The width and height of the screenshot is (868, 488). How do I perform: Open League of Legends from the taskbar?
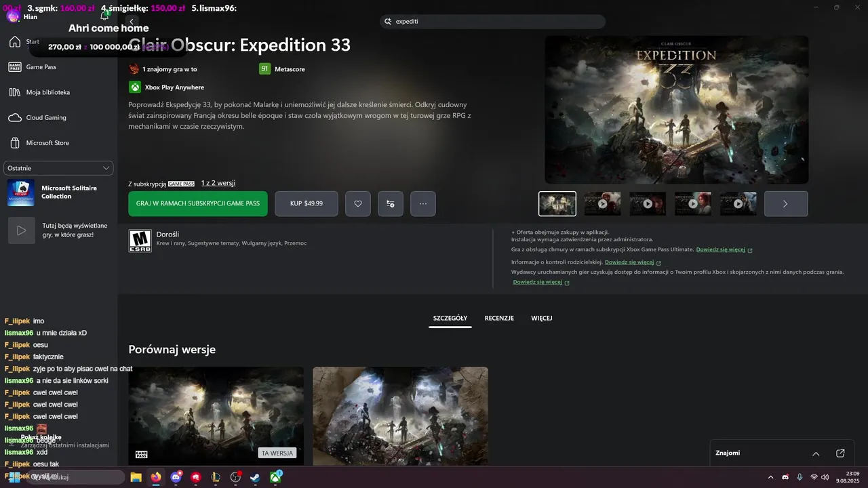216,477
